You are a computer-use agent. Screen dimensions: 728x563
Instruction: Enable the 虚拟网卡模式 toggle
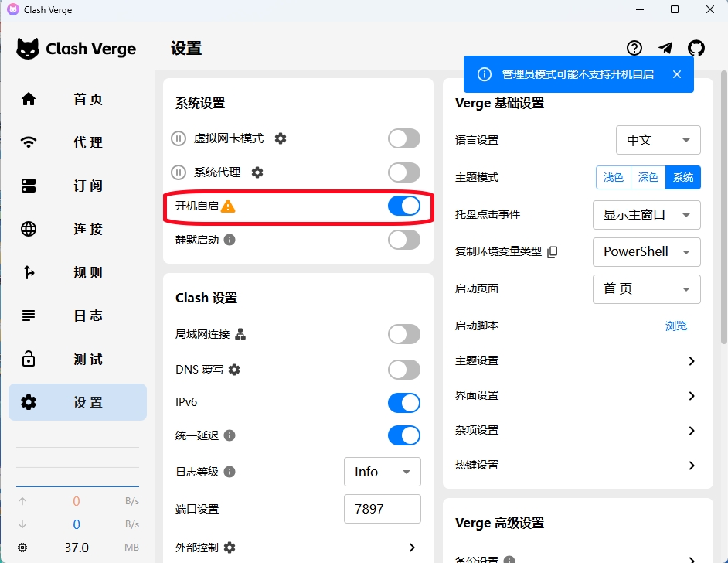[403, 138]
